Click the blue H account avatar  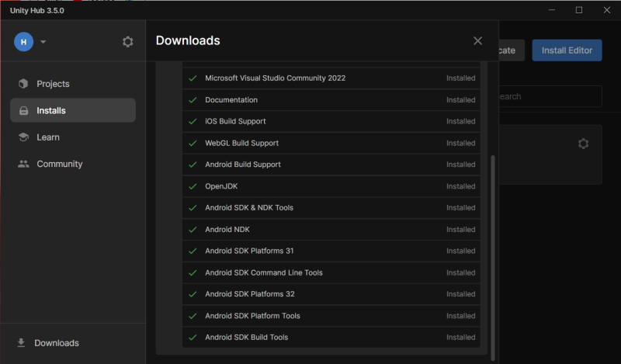[x=24, y=42]
